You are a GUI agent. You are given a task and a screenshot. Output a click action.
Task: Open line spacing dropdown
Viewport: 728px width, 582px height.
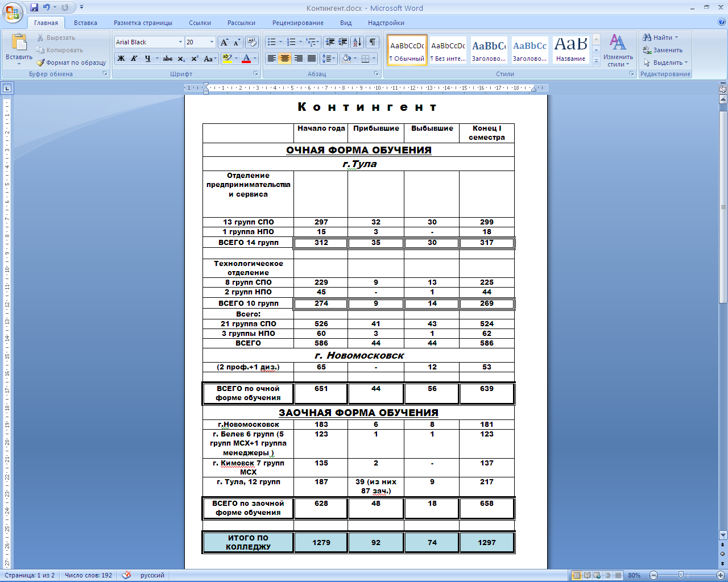329,58
